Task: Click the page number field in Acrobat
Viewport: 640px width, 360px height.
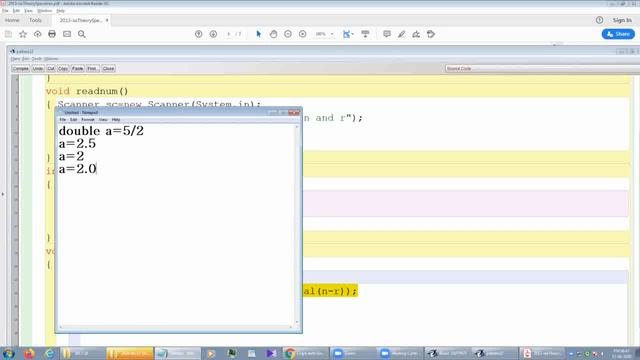Action: point(229,34)
